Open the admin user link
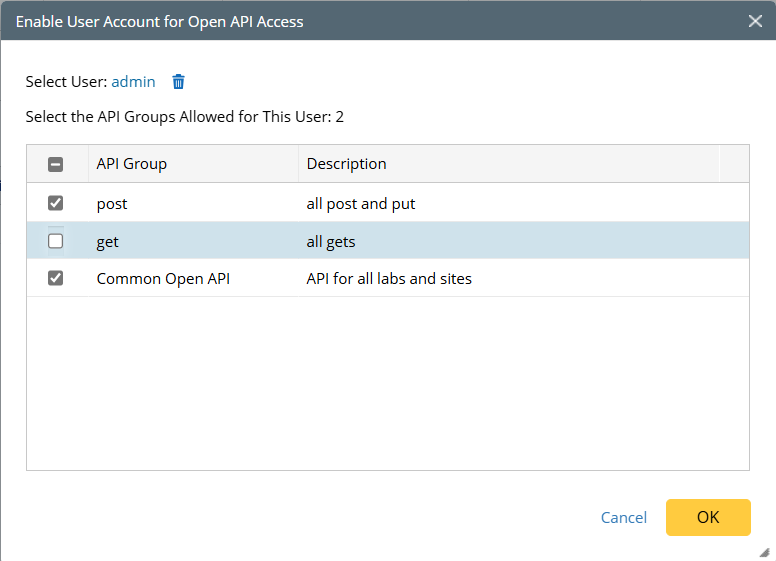776x561 pixels. (x=133, y=82)
